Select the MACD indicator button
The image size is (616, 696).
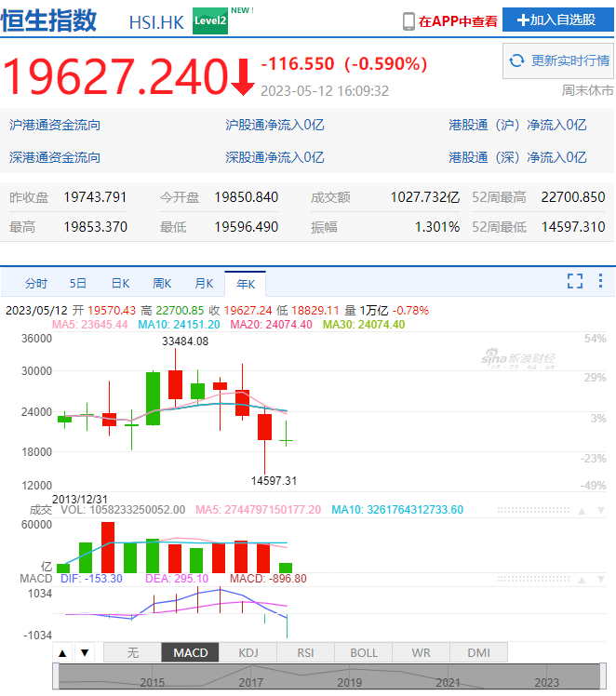(x=191, y=652)
